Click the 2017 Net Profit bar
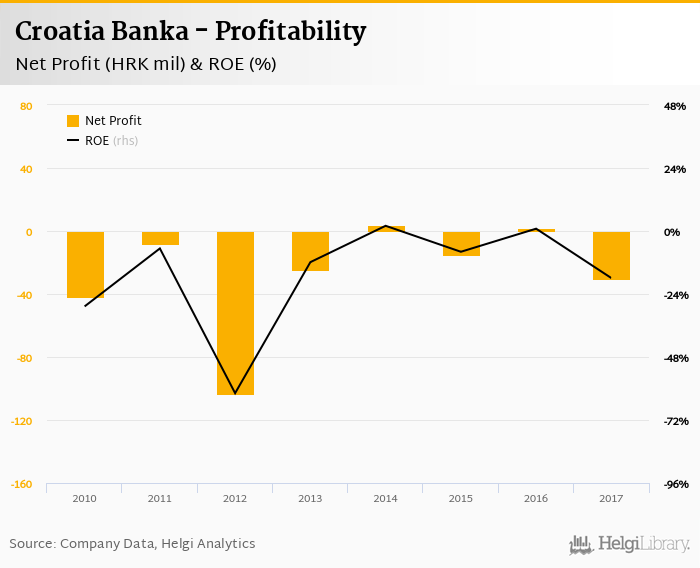 [x=611, y=255]
